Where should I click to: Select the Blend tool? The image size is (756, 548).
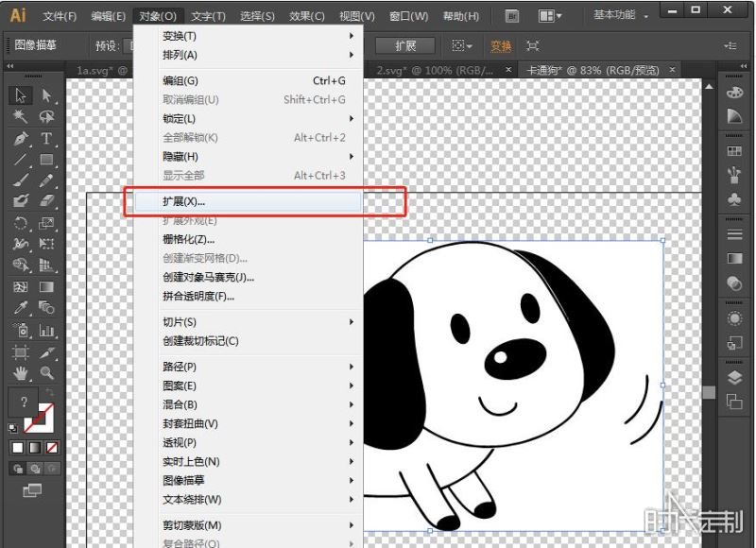(x=46, y=307)
